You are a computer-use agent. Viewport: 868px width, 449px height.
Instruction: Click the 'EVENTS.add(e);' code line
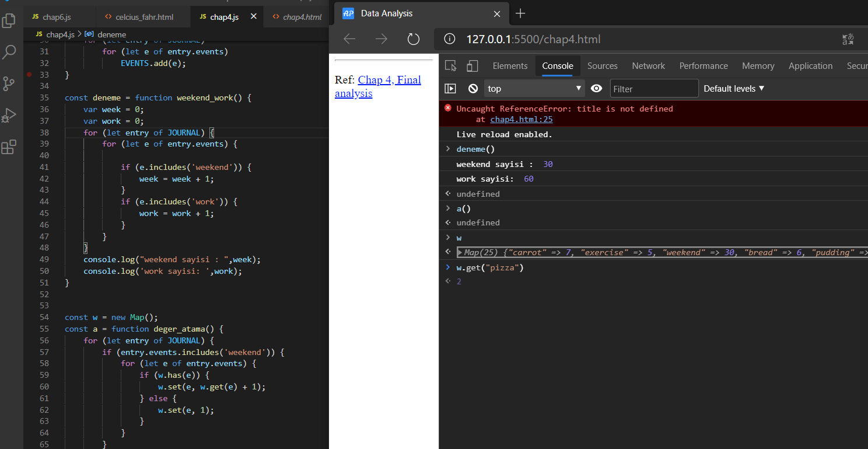point(153,63)
